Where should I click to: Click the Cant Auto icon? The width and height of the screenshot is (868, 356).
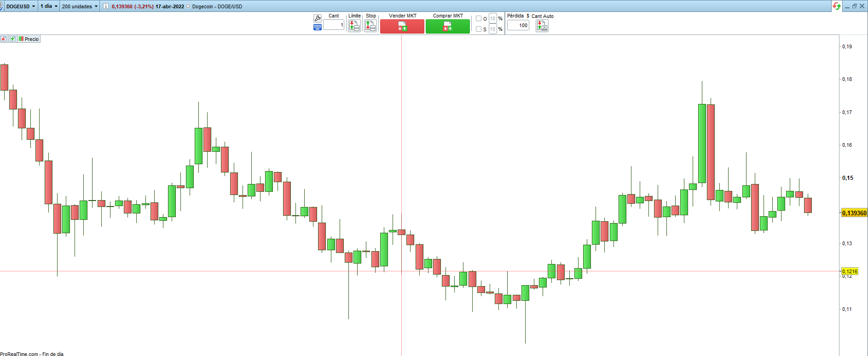click(x=542, y=26)
